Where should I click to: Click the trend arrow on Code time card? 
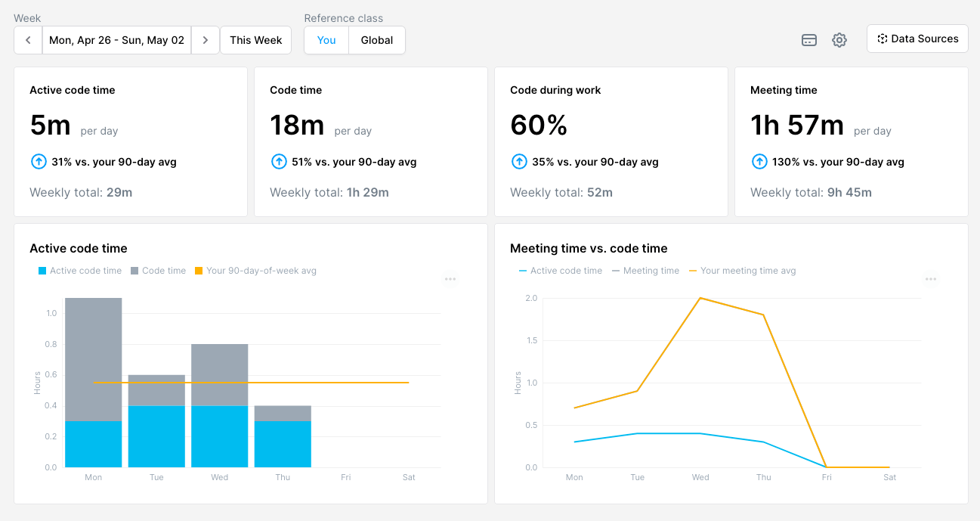278,161
